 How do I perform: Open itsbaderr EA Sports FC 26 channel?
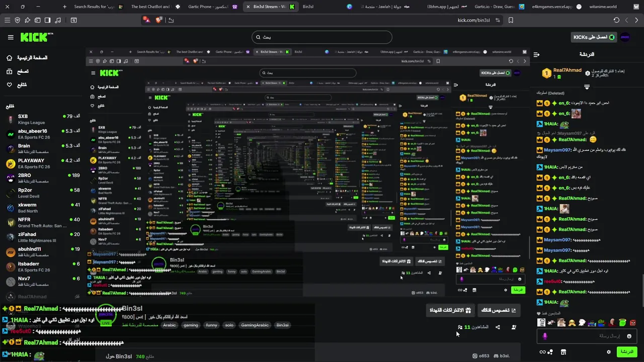(x=43, y=266)
